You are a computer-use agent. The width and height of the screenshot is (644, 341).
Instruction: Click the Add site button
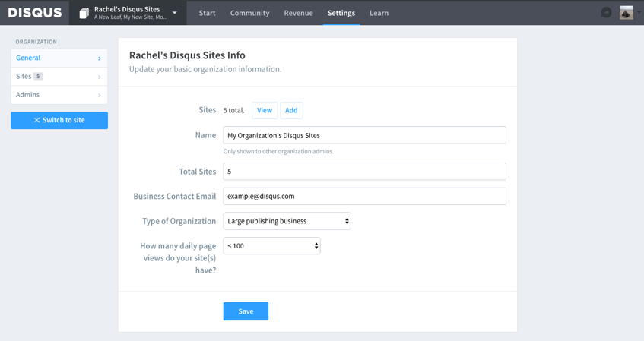click(x=291, y=110)
